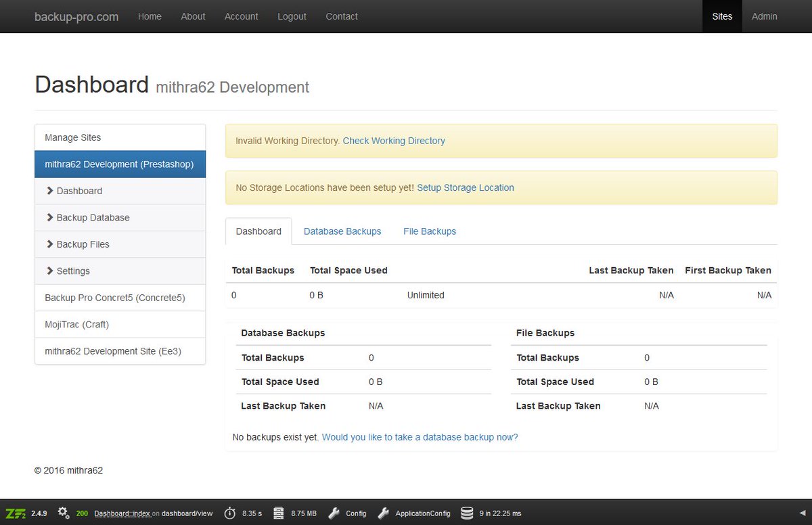Click the take a database backup now link
Image resolution: width=812 pixels, height=525 pixels.
point(420,437)
